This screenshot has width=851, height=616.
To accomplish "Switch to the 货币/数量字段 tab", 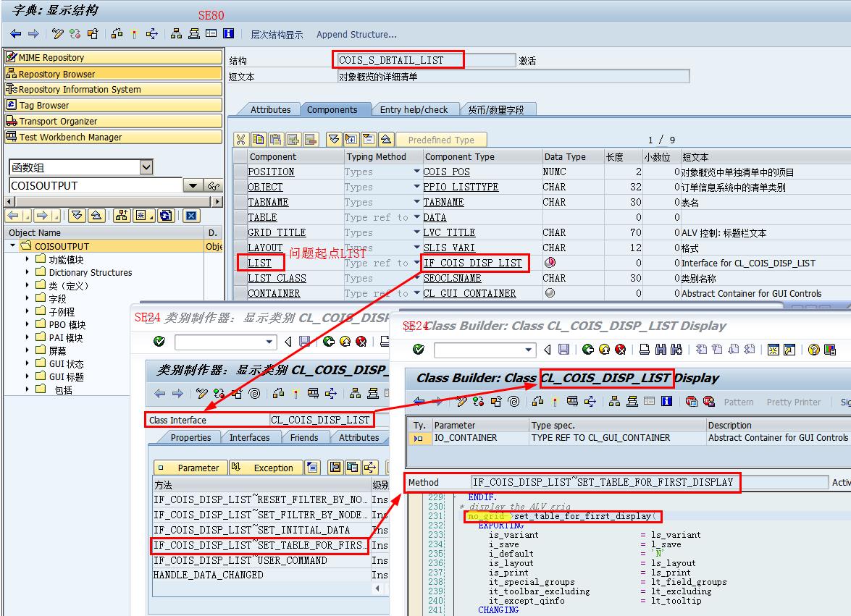I will tap(496, 109).
